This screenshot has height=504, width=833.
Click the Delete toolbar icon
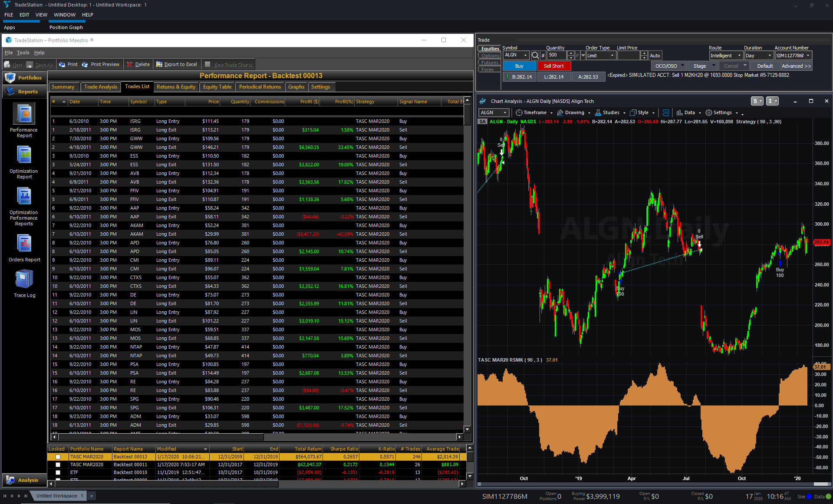tap(129, 64)
